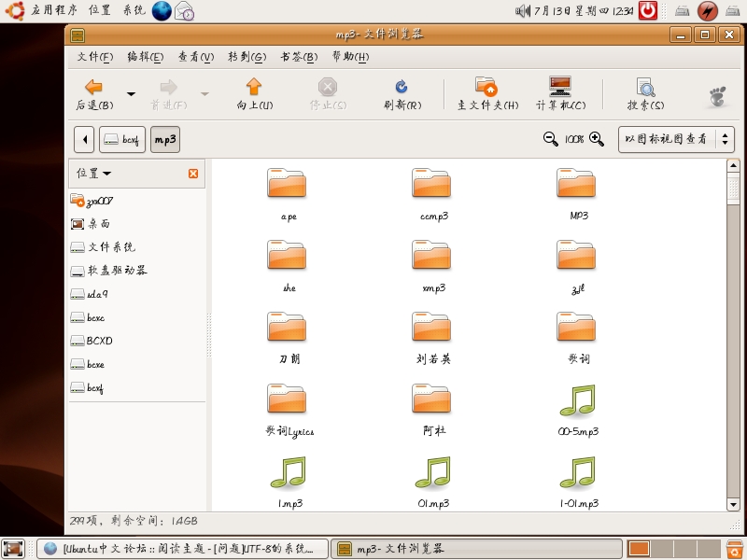
Task: Select the ape folder icon
Action: click(287, 183)
